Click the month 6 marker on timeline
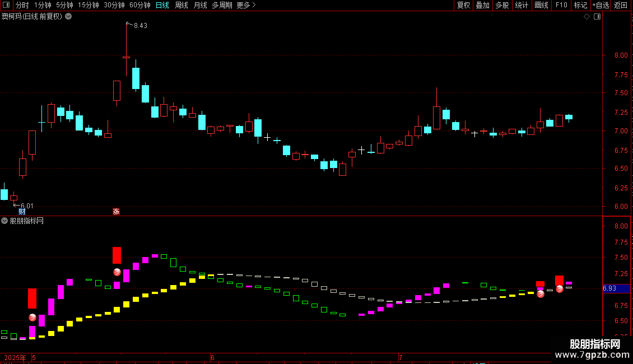 (x=212, y=358)
